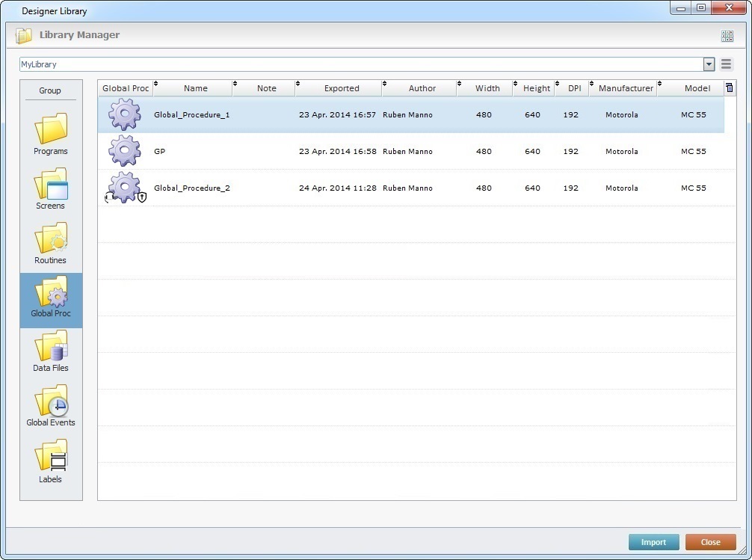Open the library list menu button

point(726,65)
